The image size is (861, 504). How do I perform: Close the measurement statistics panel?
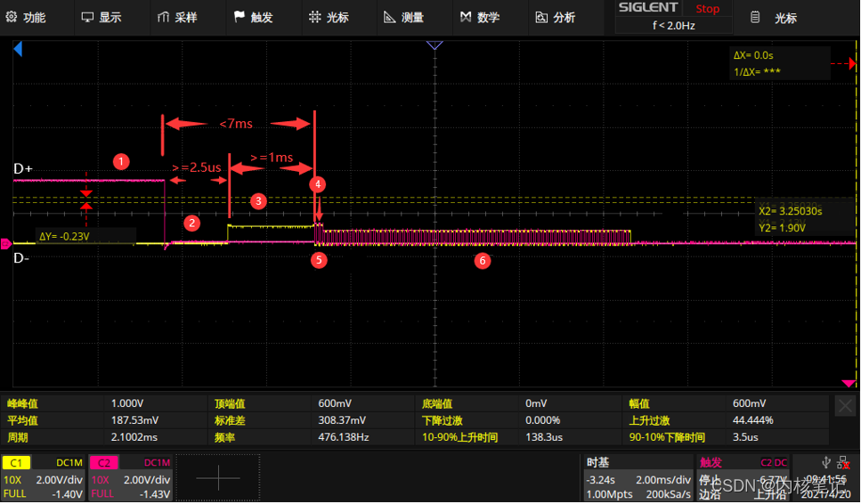tap(846, 407)
